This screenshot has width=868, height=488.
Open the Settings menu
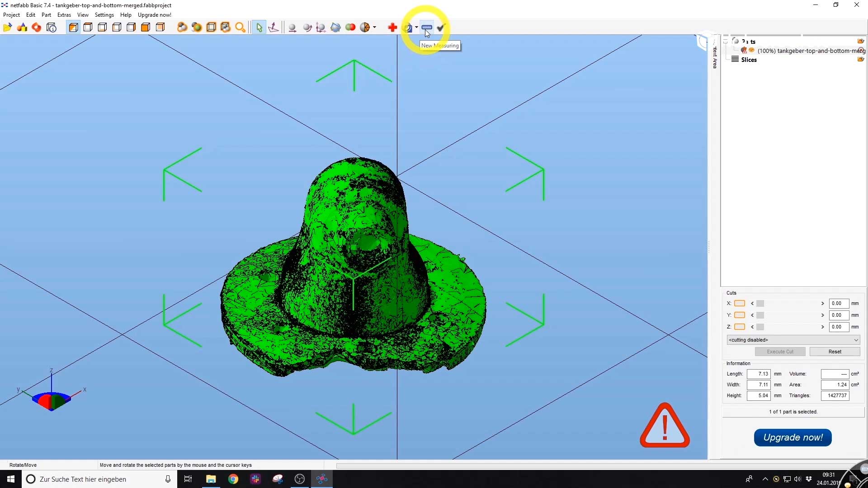click(x=104, y=15)
